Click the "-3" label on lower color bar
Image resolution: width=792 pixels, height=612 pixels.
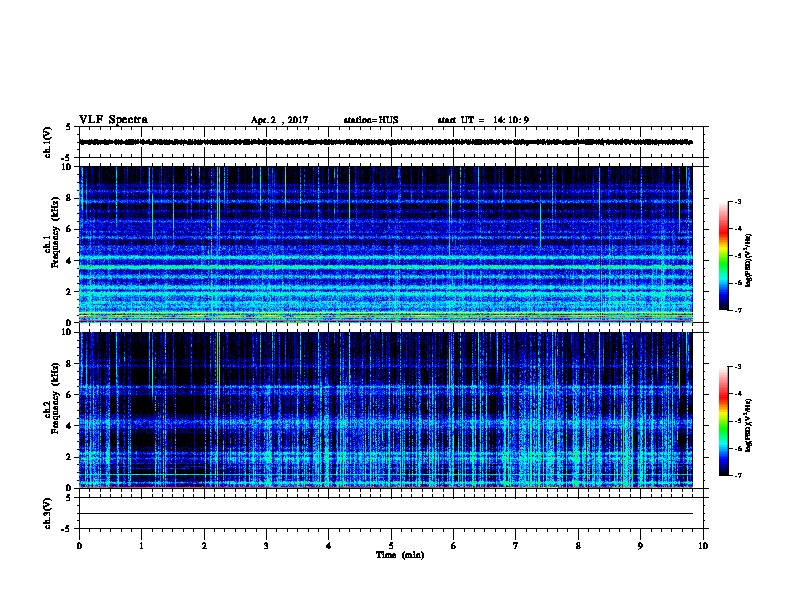click(737, 367)
